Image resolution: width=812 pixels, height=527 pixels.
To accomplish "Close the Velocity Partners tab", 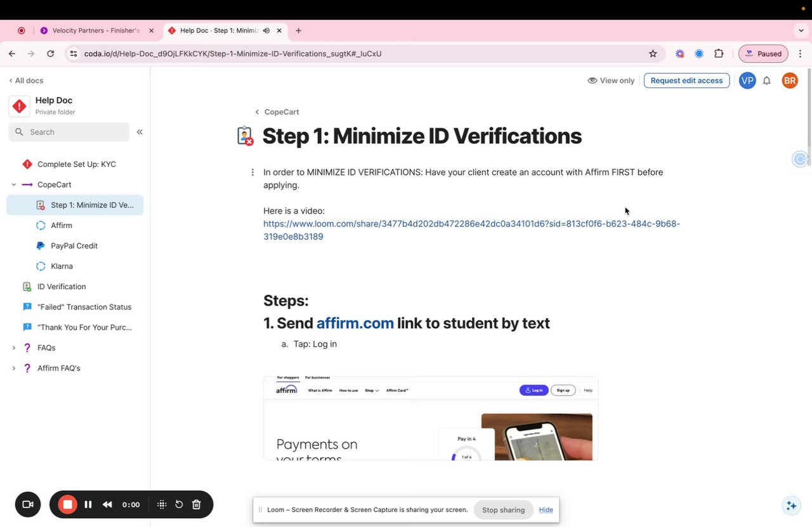I will tap(151, 30).
